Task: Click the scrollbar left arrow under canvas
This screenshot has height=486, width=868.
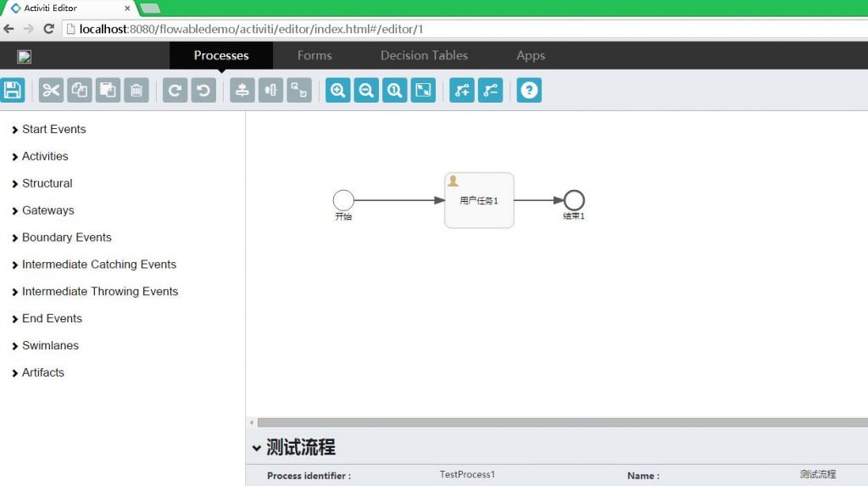Action: click(x=252, y=423)
